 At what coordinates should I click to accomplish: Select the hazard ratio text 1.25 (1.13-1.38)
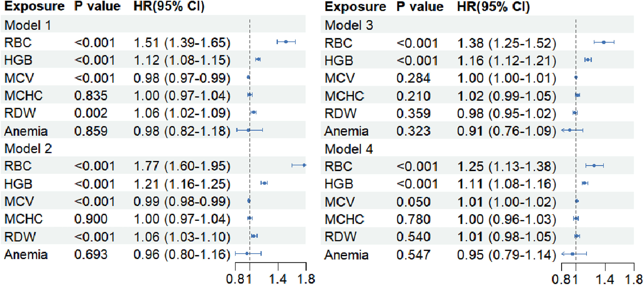pos(507,166)
